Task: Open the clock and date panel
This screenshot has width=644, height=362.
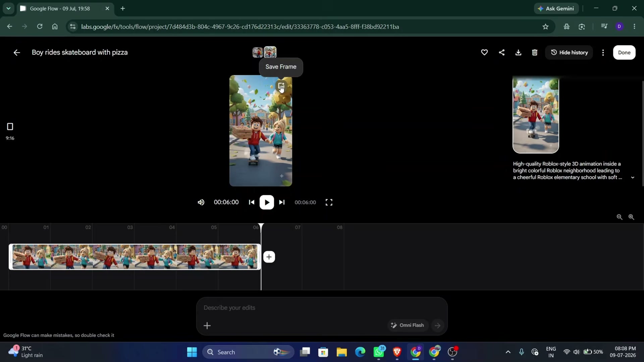Action: tap(623, 352)
